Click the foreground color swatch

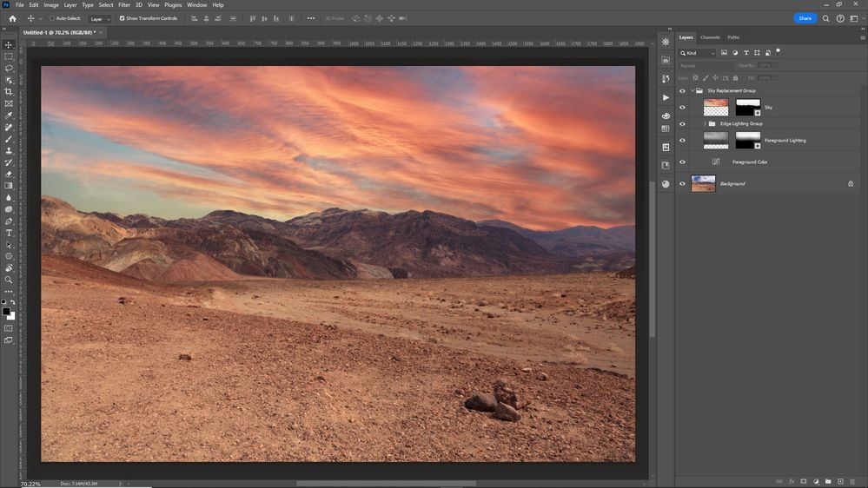tap(6, 312)
